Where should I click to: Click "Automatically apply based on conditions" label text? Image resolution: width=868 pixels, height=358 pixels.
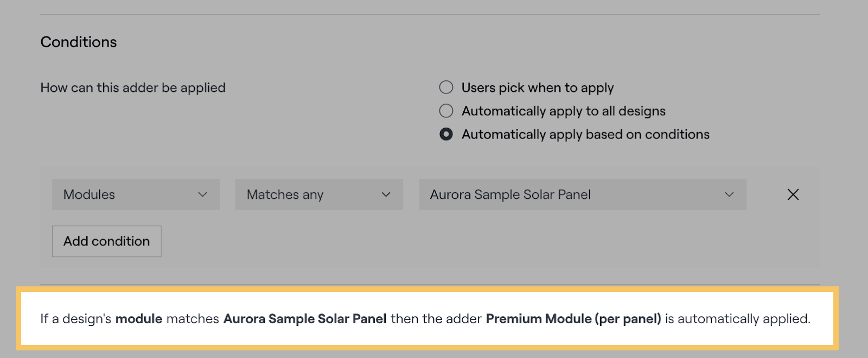pos(585,134)
